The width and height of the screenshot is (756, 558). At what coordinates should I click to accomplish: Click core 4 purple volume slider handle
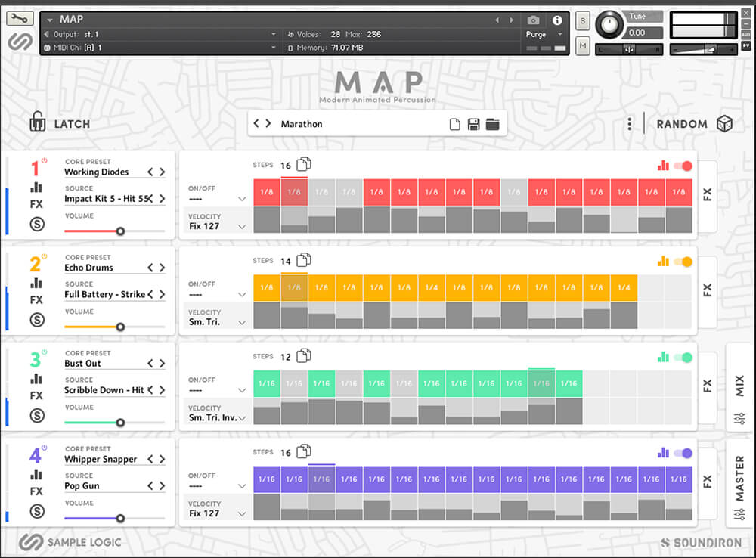(119, 519)
